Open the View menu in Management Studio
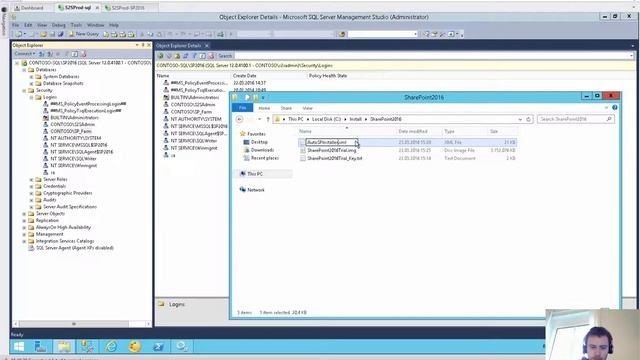Viewport: 640px width, 360px height. coord(42,25)
